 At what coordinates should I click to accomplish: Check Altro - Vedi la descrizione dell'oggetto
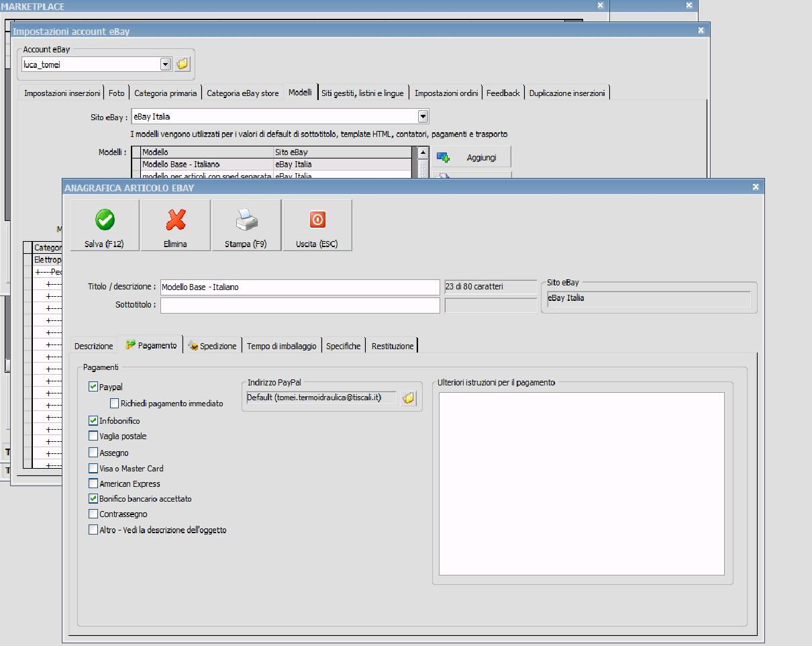pos(93,530)
